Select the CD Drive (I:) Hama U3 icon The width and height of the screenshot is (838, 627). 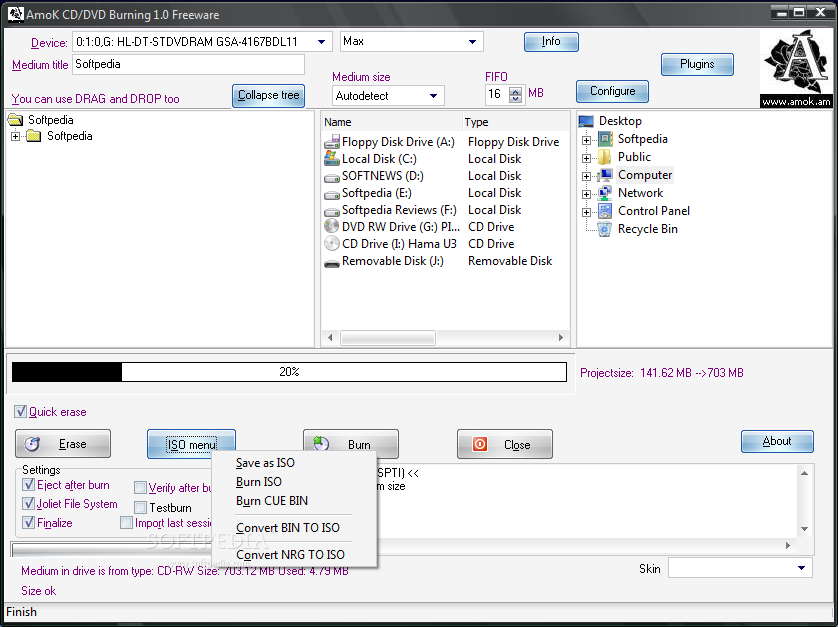pos(332,243)
